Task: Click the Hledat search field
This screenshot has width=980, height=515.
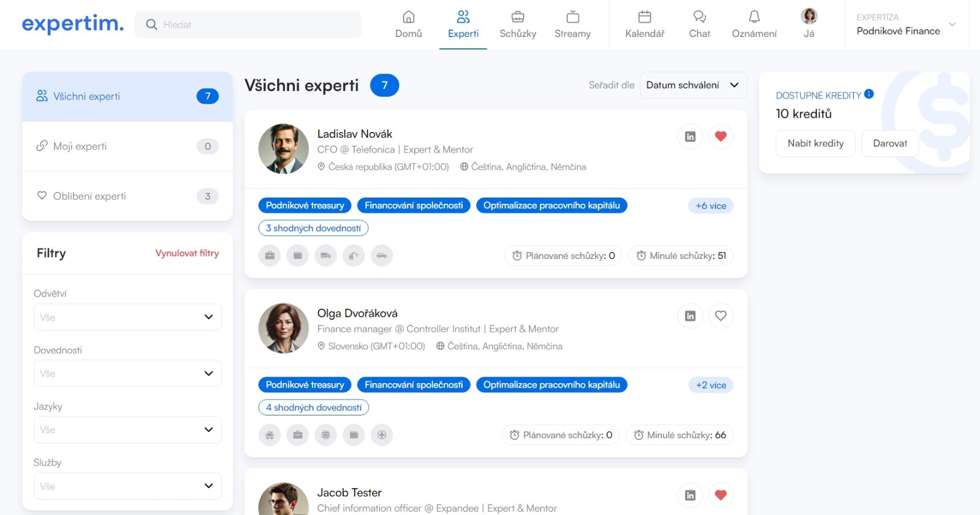Action: 248,24
